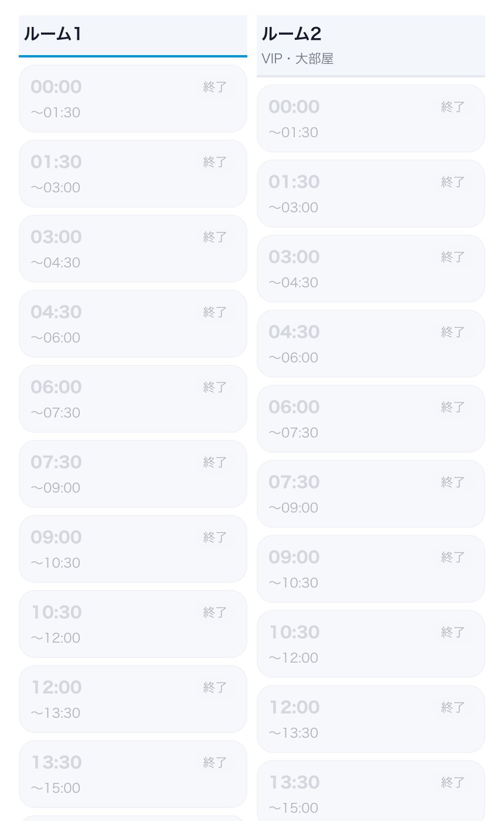Tap ルーム1 slot 04:30〜06:00

click(x=133, y=324)
